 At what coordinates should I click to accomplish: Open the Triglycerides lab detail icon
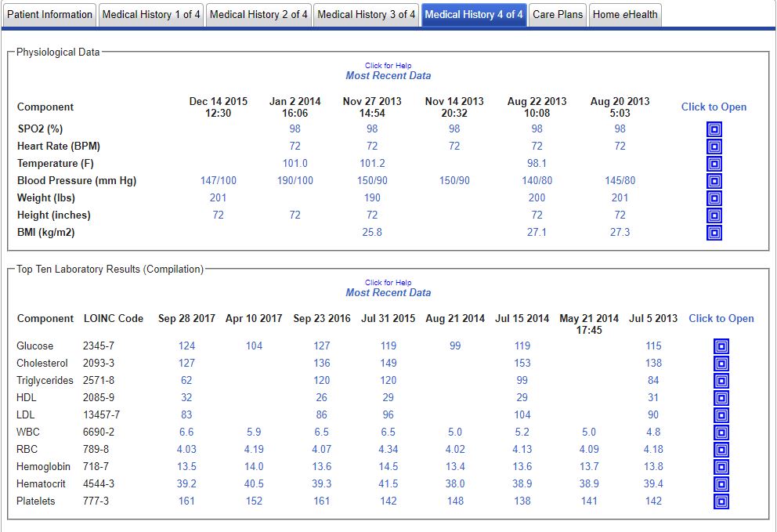click(721, 381)
